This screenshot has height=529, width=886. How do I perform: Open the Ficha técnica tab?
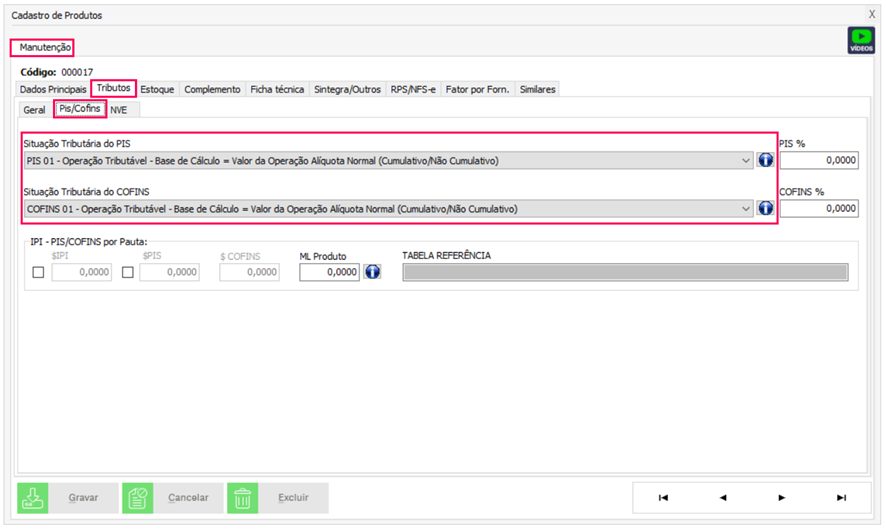click(277, 89)
